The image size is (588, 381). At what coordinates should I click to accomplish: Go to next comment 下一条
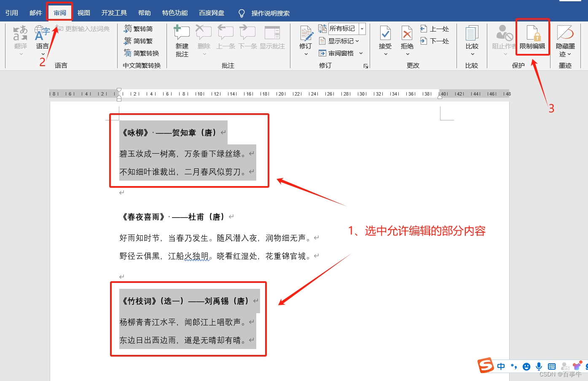(248, 37)
